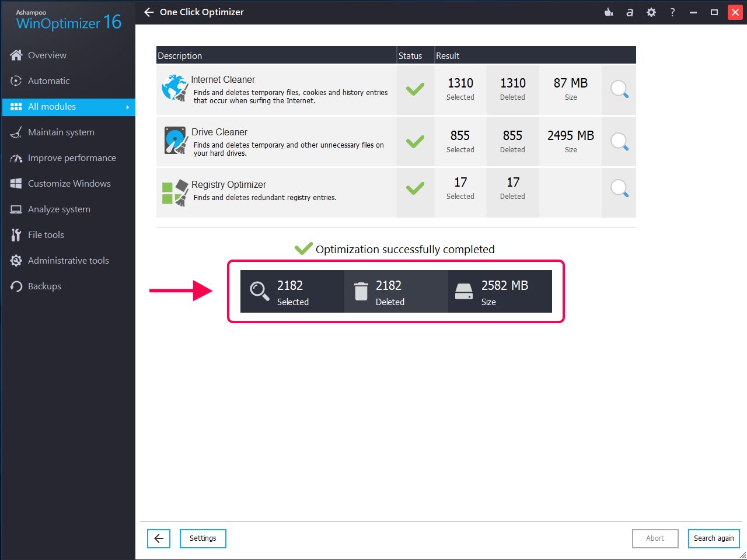
Task: Click the All modules grid icon
Action: [16, 107]
